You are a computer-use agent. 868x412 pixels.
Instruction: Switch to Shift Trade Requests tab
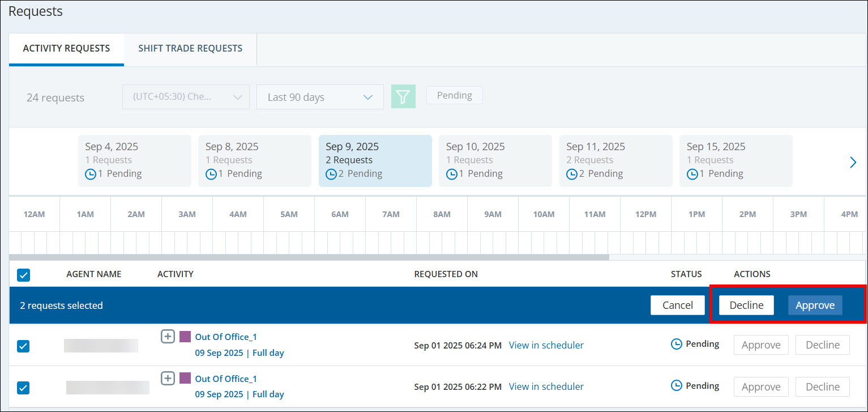[x=190, y=49]
